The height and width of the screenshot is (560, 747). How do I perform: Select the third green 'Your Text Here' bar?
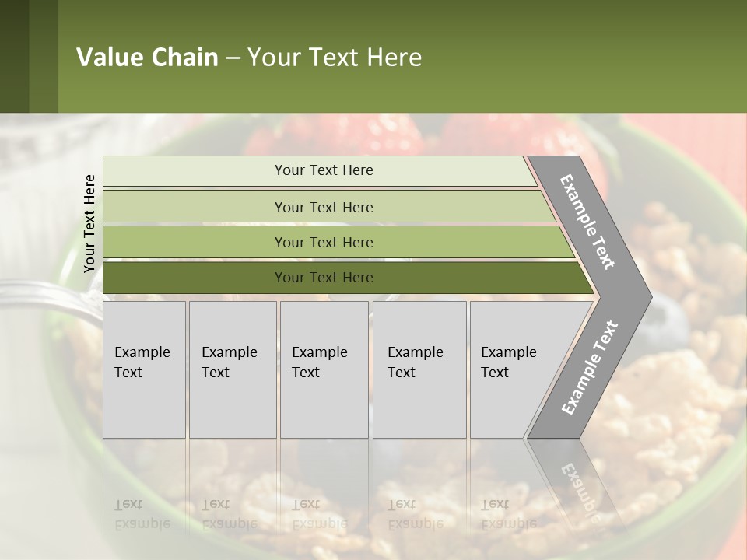click(338, 242)
